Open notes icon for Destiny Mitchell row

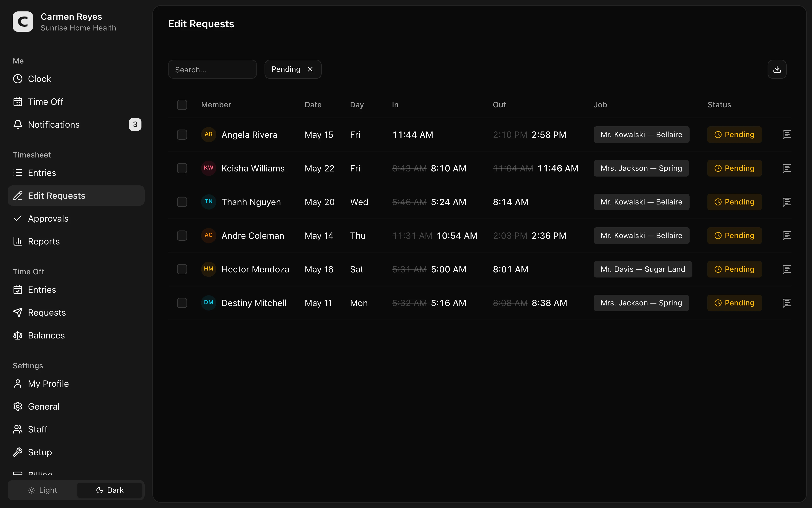pos(786,303)
